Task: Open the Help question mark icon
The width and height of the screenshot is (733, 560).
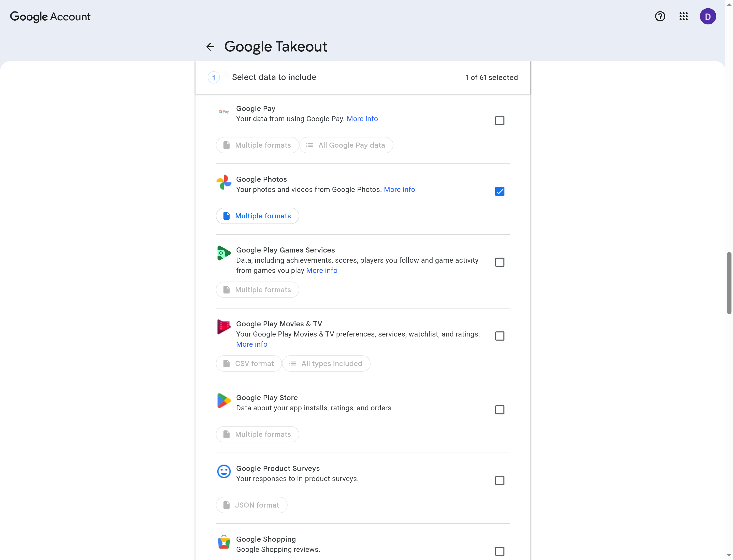Action: coord(660,16)
